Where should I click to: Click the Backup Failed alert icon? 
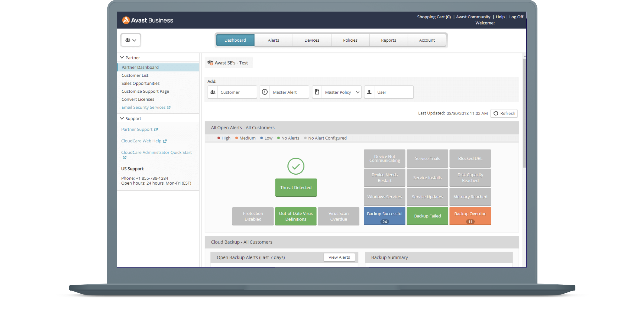click(x=426, y=216)
